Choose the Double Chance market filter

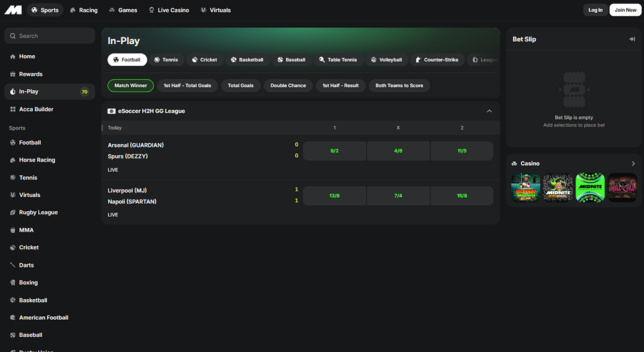tap(288, 86)
